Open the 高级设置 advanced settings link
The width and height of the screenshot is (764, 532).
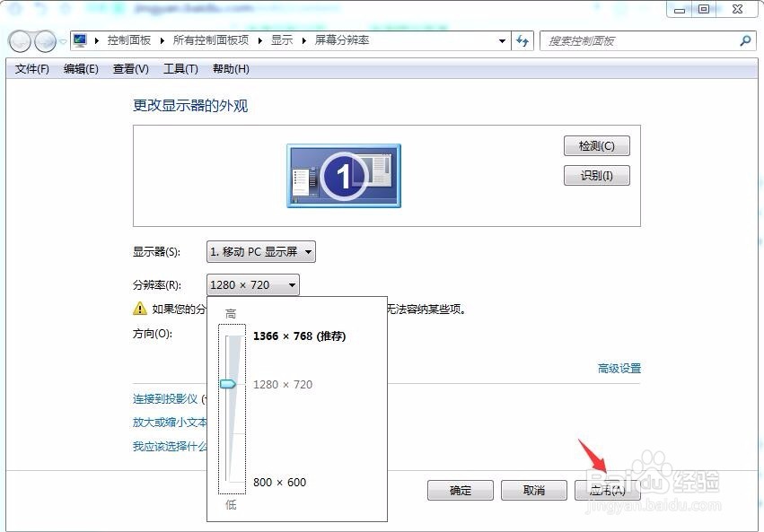pyautogui.click(x=619, y=369)
